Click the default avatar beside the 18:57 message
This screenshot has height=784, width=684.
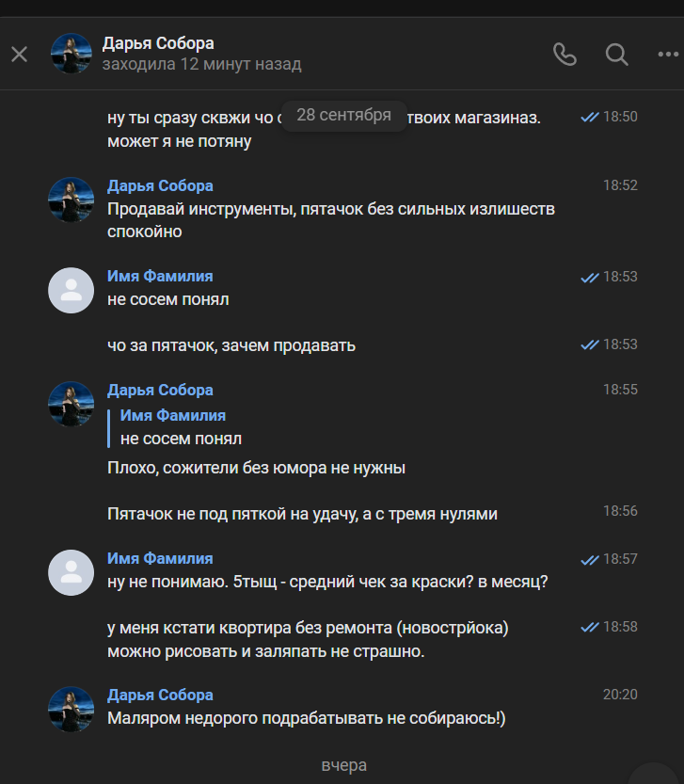(x=71, y=572)
